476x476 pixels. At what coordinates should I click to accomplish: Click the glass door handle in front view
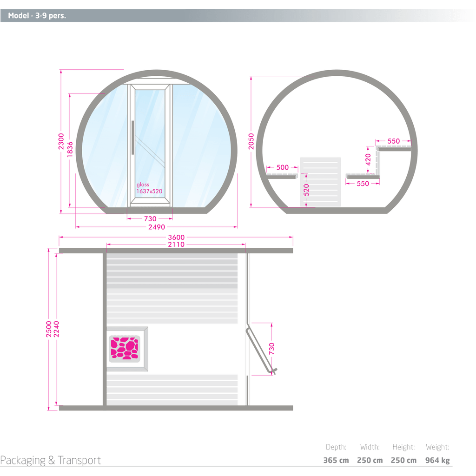133,138
